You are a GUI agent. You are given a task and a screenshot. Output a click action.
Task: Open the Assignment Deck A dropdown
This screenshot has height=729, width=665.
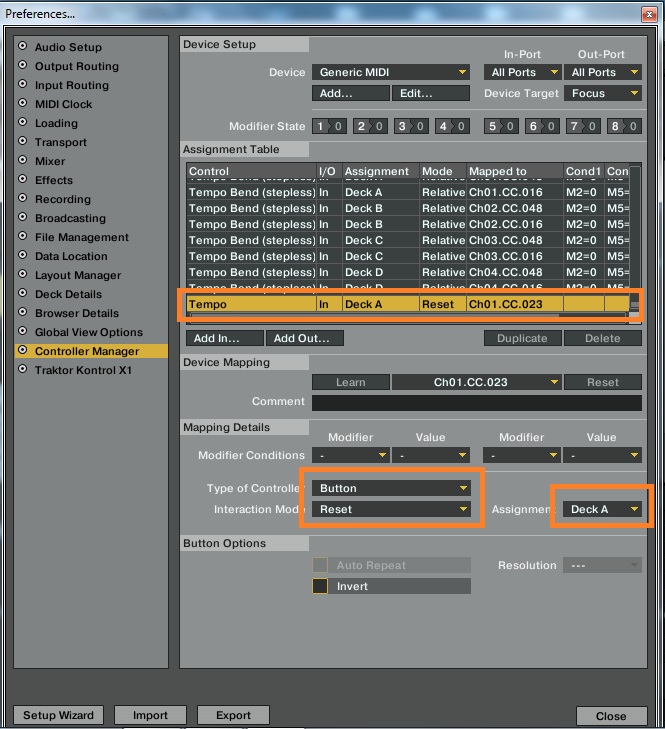603,509
